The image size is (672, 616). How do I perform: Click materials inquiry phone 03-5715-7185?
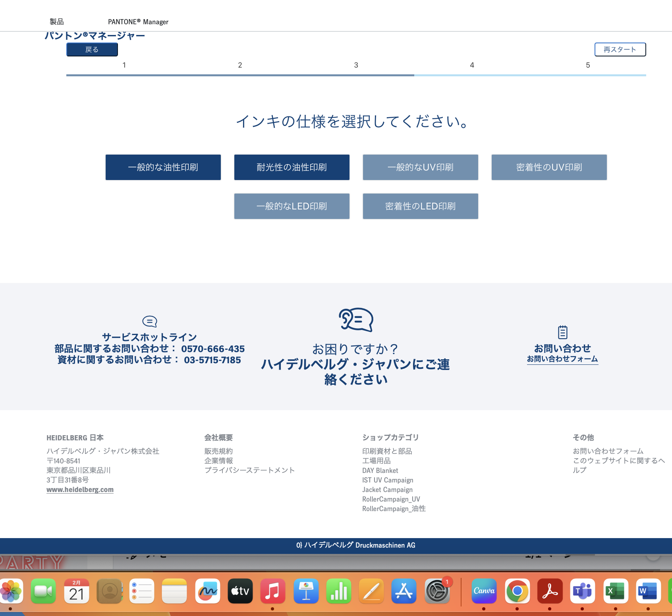coord(212,360)
